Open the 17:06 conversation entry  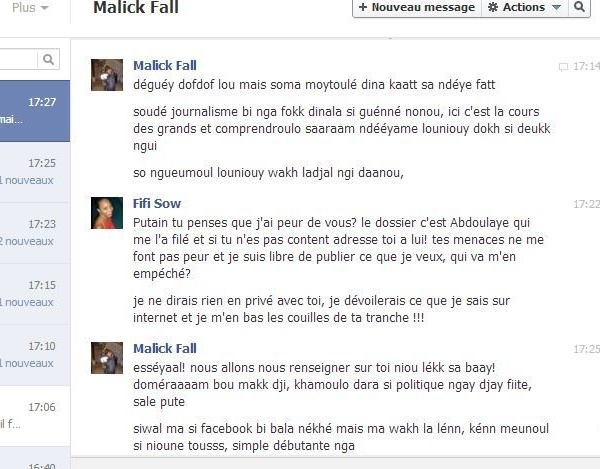click(x=35, y=416)
